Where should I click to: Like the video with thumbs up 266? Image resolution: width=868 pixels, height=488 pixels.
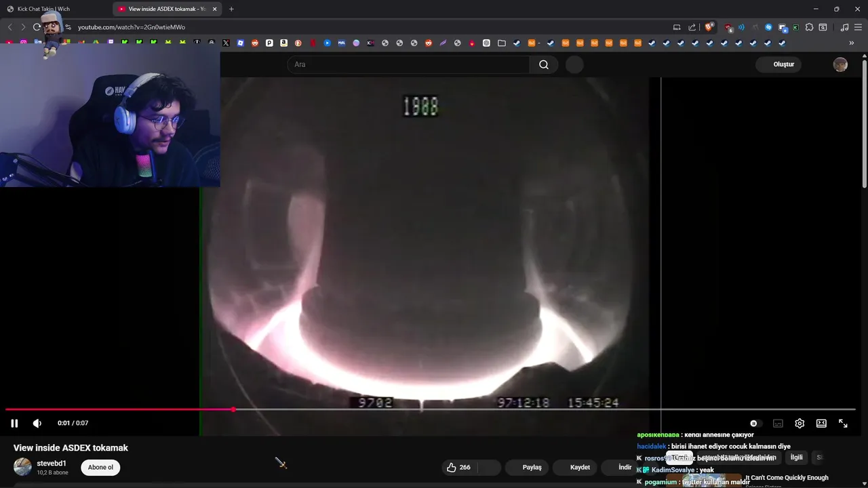[459, 467]
